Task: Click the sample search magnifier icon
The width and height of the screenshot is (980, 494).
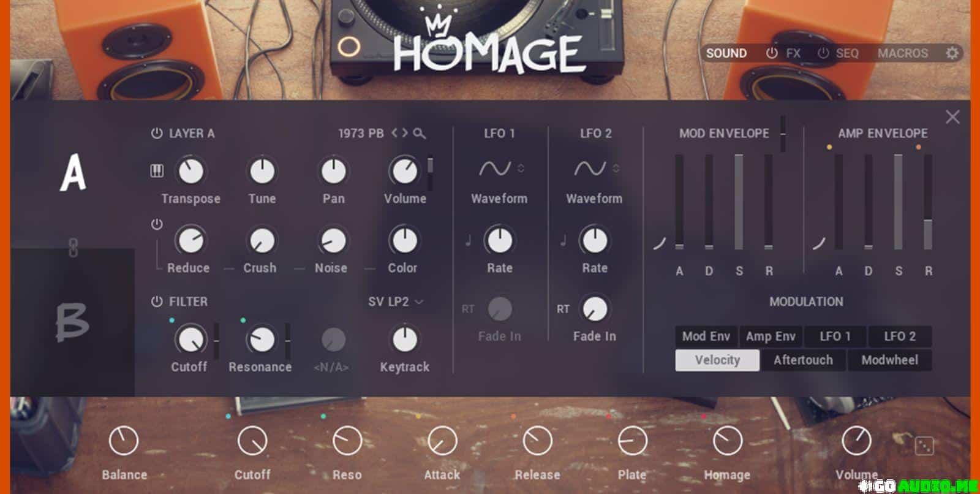Action: (420, 133)
